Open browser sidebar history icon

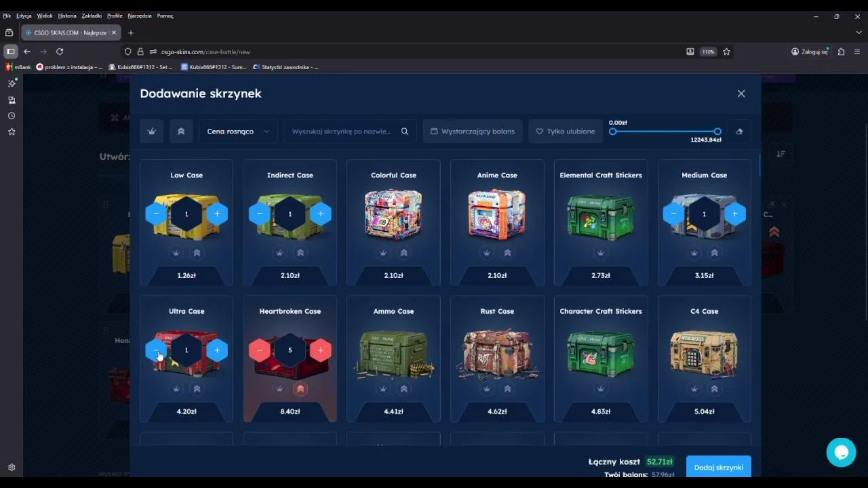(12, 116)
